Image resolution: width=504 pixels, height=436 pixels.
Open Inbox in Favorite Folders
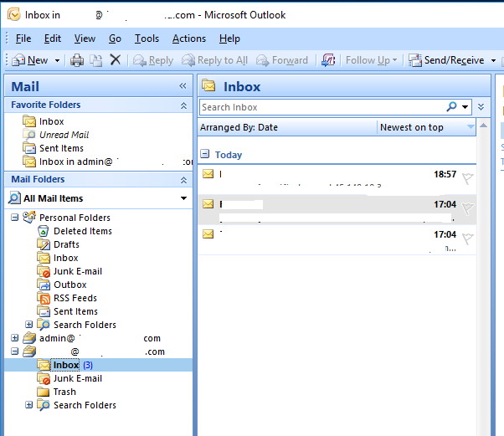pyautogui.click(x=51, y=121)
